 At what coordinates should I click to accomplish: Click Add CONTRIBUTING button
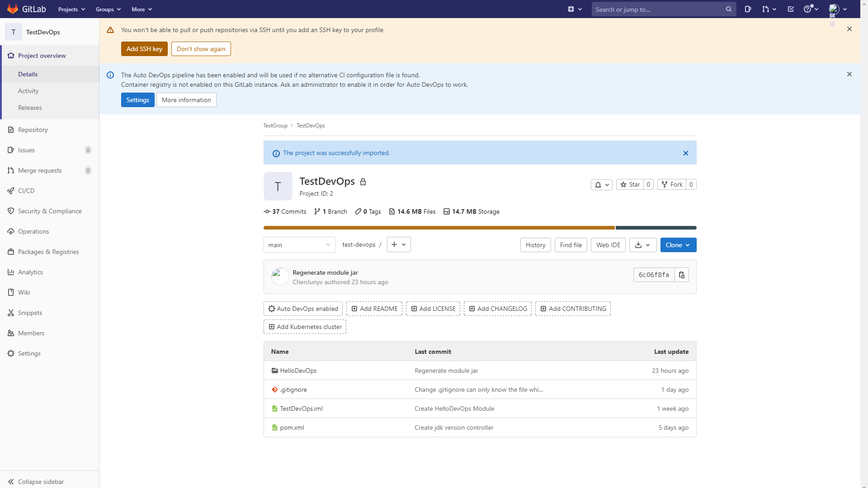(x=573, y=309)
